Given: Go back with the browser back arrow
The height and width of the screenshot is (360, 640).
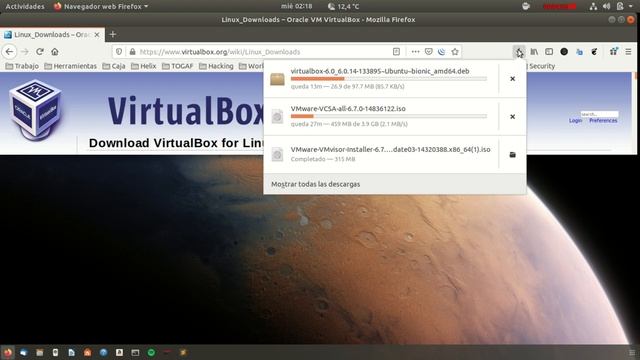Looking at the screenshot, I should point(10,52).
